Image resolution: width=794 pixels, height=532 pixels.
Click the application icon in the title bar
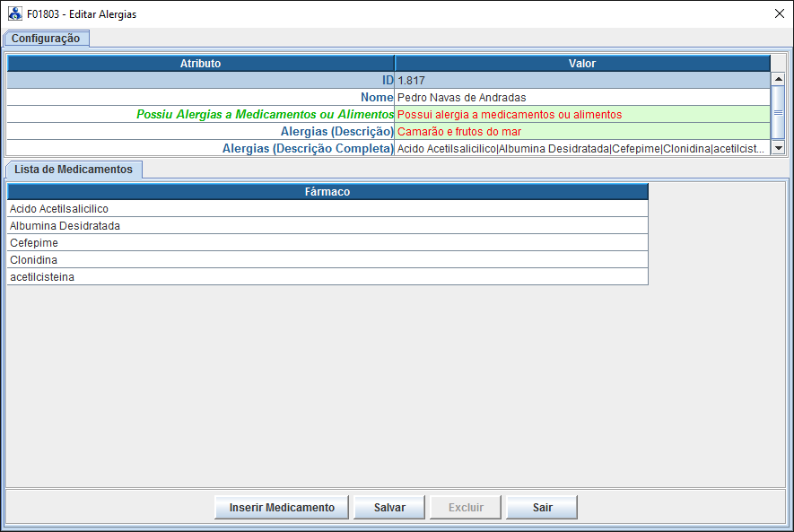coord(15,14)
